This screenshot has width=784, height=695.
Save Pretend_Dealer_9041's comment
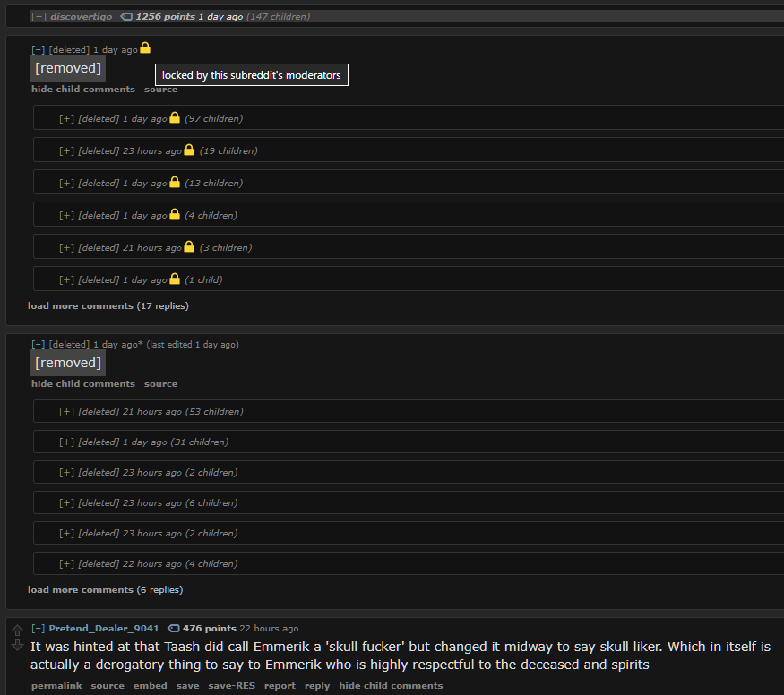click(x=187, y=685)
